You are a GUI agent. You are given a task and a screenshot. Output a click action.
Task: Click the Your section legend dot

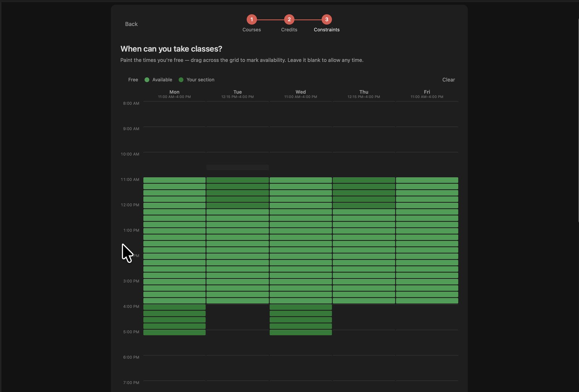pyautogui.click(x=181, y=80)
